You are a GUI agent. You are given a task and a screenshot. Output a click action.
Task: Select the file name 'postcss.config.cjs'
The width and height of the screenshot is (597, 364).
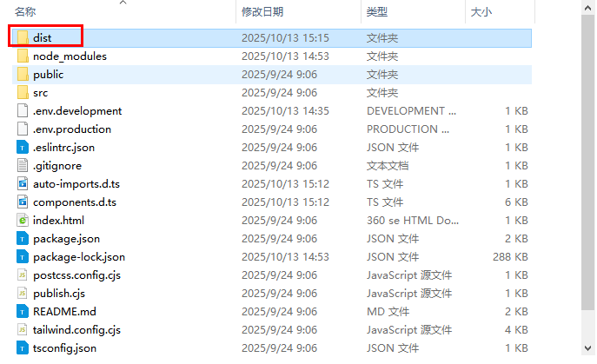(76, 275)
